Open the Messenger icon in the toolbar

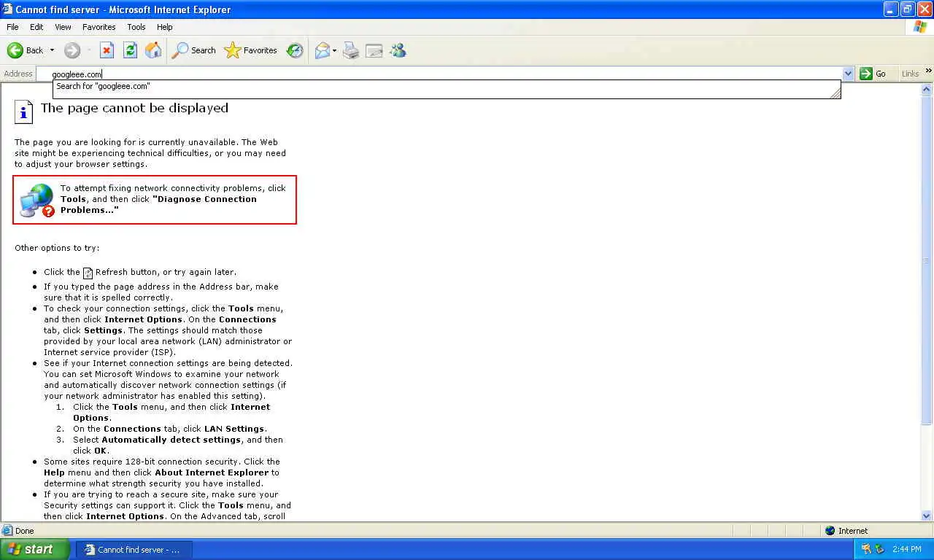pyautogui.click(x=398, y=50)
